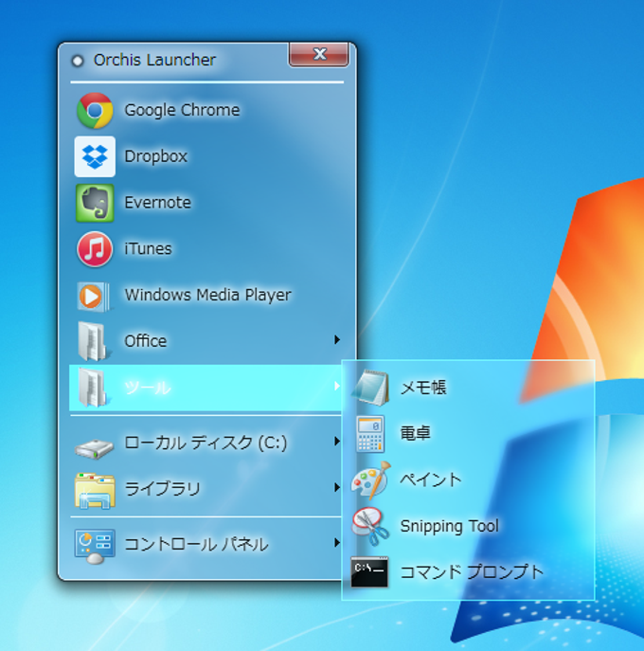Open the Windows Media Player icon
The height and width of the screenshot is (651, 644).
[94, 297]
